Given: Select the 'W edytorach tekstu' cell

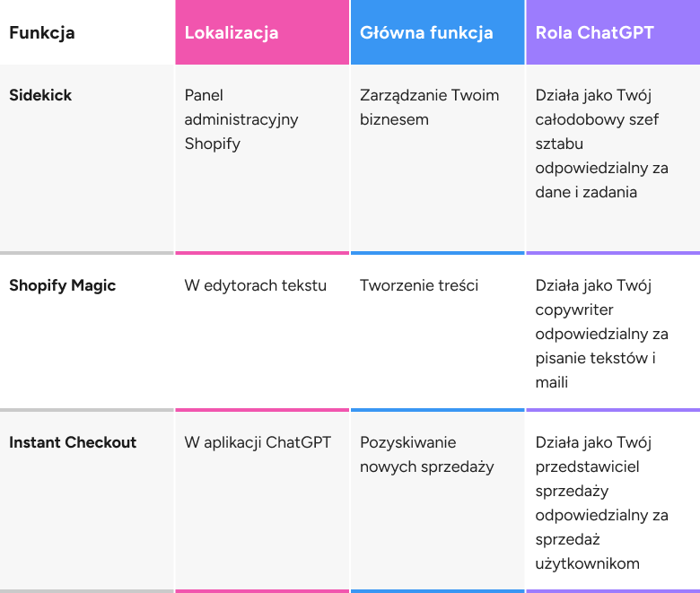Looking at the screenshot, I should [256, 285].
